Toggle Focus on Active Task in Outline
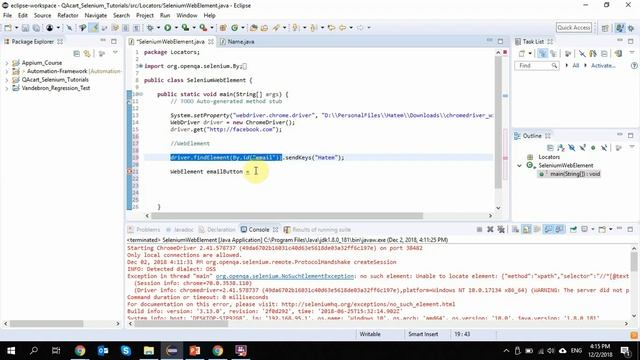Screen dimensions: 640x360 [619, 148]
